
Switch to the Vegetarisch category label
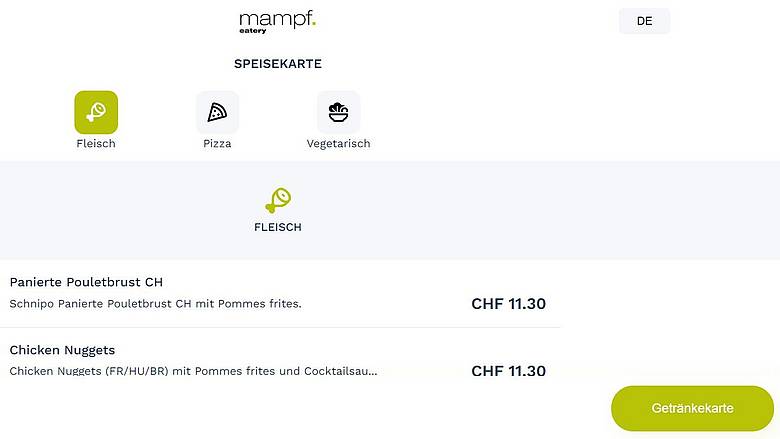pos(338,144)
